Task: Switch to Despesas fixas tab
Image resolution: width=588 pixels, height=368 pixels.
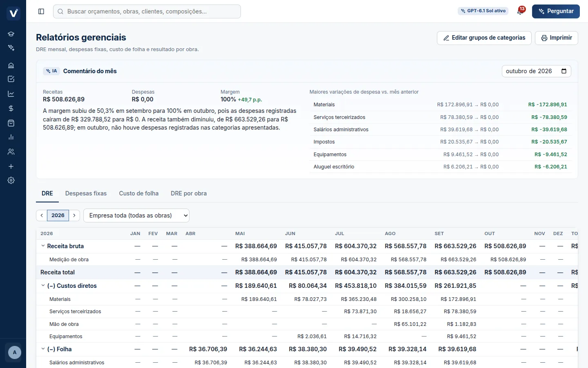Action: click(86, 193)
